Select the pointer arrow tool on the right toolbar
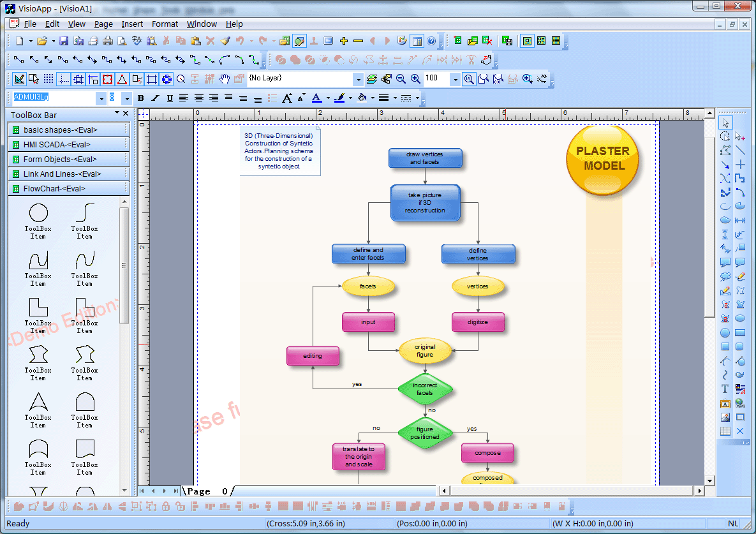This screenshot has width=756, height=534. point(727,122)
